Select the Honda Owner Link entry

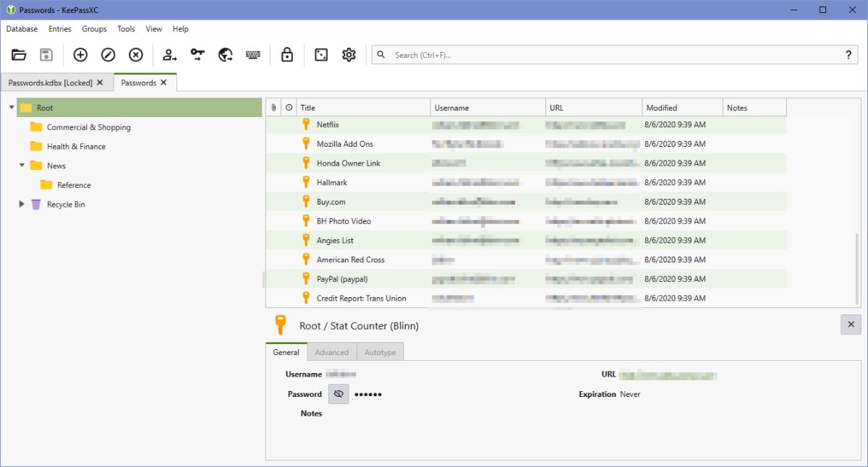[x=526, y=163]
